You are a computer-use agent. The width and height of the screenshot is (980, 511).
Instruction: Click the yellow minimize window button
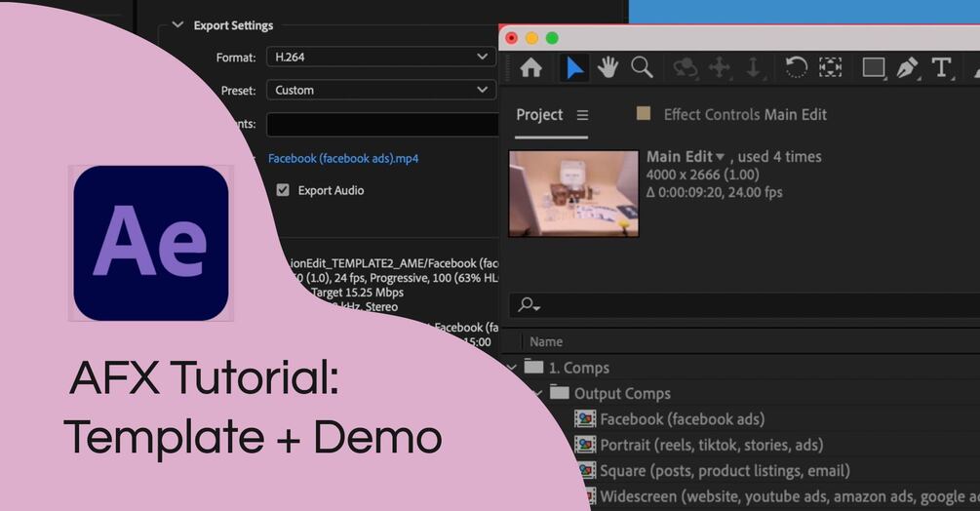pyautogui.click(x=531, y=38)
